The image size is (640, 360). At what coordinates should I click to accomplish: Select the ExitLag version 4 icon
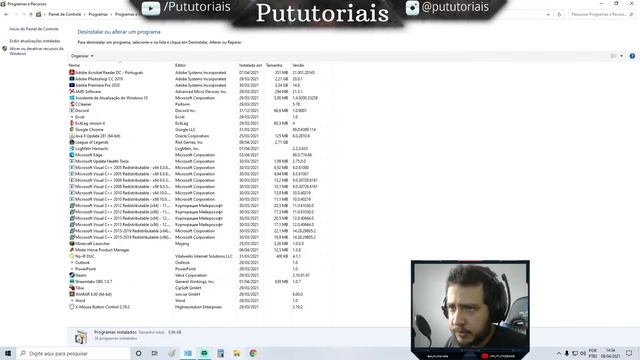click(x=72, y=123)
